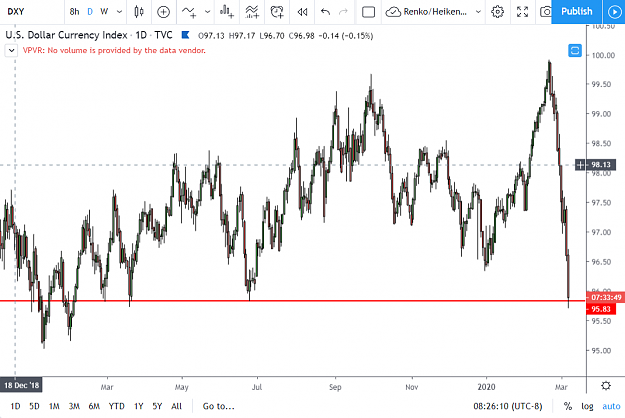Viewport: 625px width, 418px height.
Task: Select the 1M date range
Action: (x=54, y=406)
